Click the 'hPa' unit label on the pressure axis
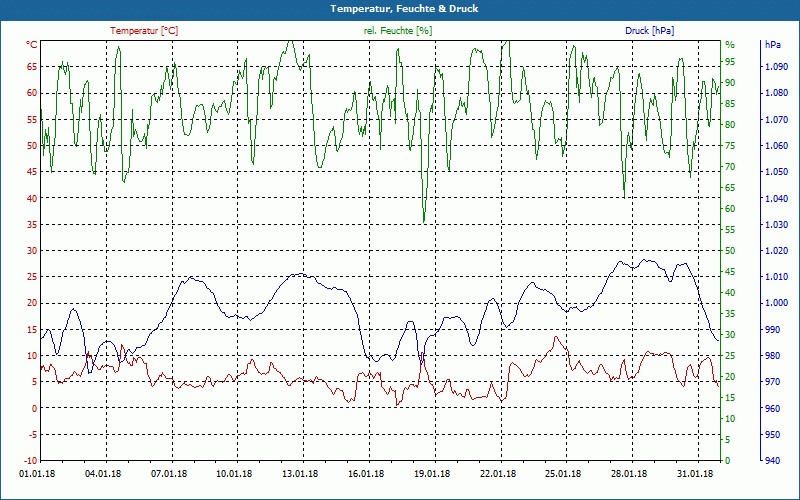 point(773,45)
